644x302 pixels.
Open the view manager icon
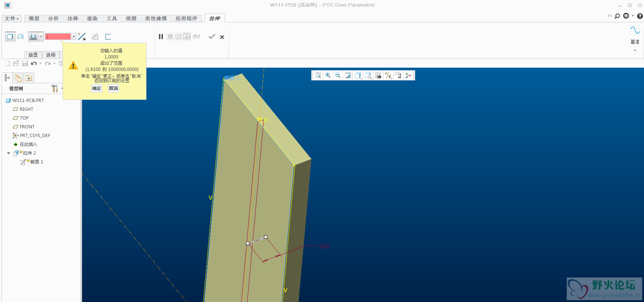(x=378, y=76)
